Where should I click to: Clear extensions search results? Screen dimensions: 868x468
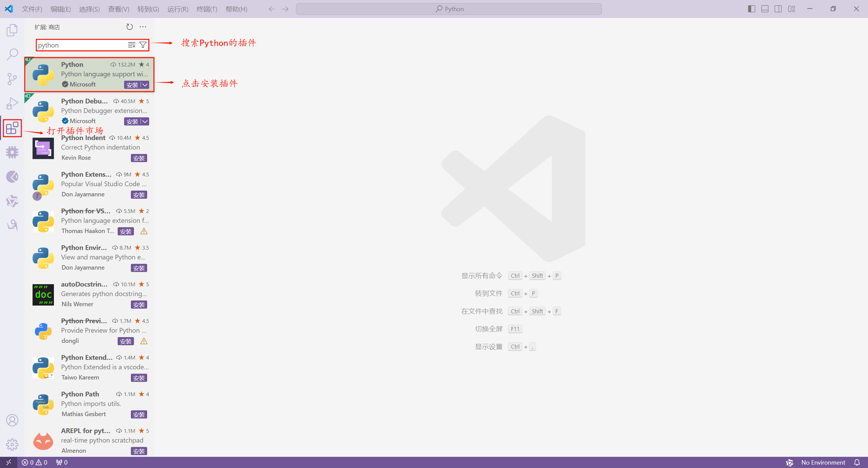(x=132, y=45)
